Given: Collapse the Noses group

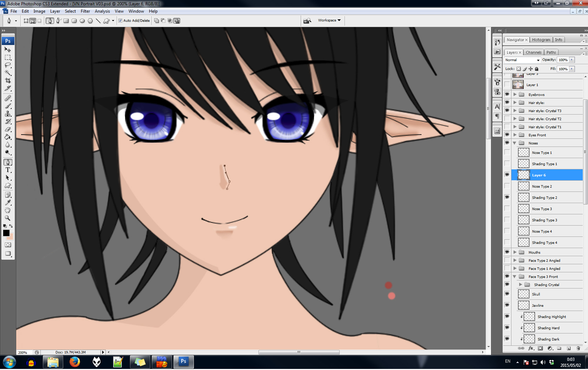Looking at the screenshot, I should (515, 143).
